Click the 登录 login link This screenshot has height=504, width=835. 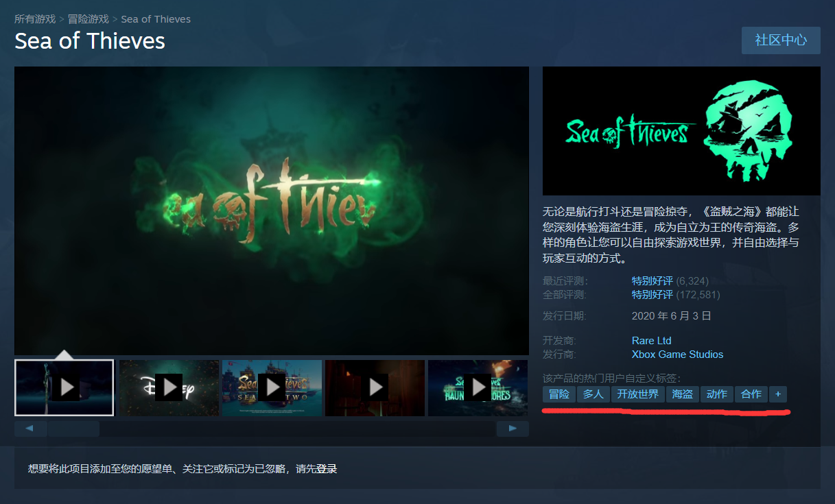pos(327,469)
